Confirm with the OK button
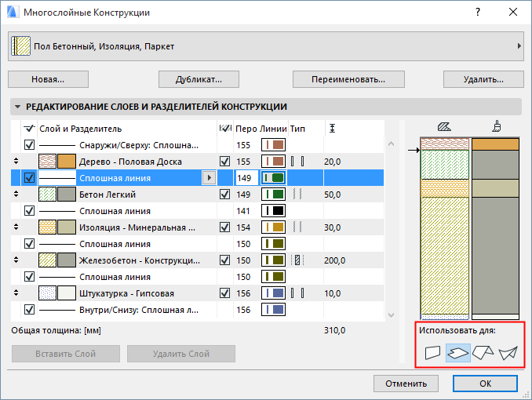Viewport: 532px width, 400px height. point(485,384)
